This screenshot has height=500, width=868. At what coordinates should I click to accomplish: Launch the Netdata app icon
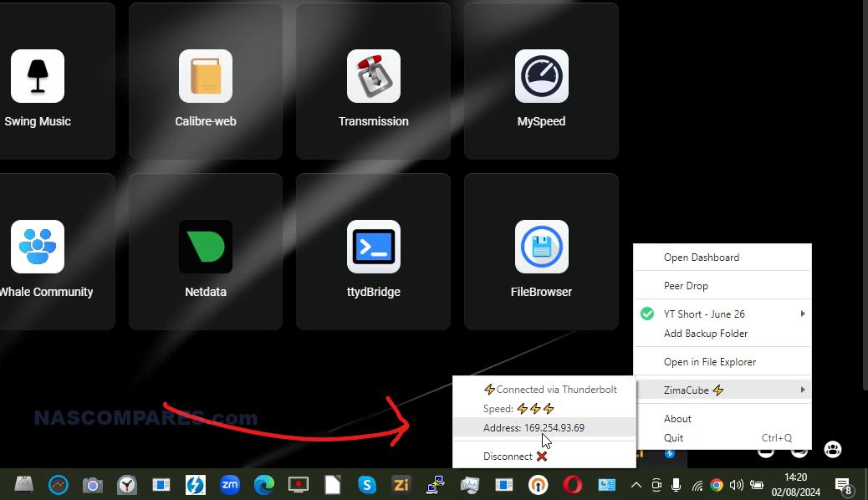206,247
